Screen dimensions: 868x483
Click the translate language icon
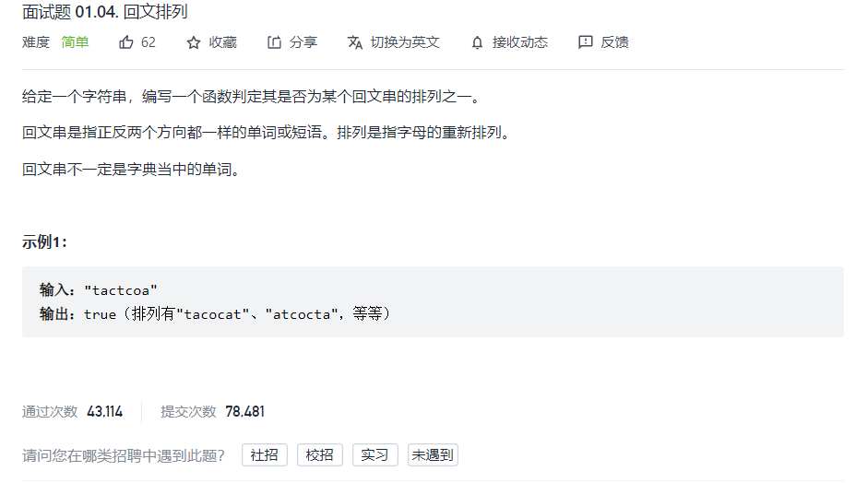click(x=355, y=42)
